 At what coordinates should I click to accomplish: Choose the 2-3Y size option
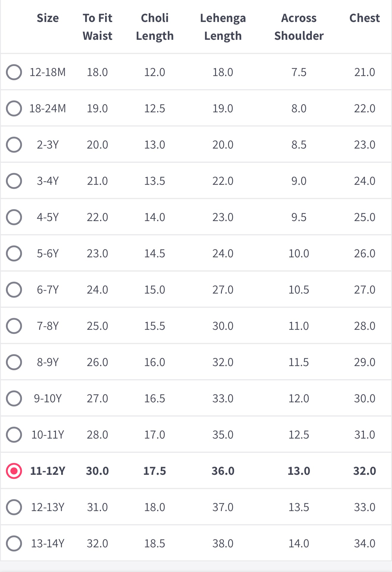pyautogui.click(x=14, y=145)
